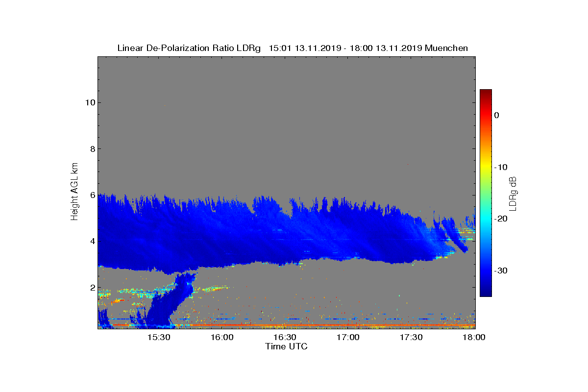Click the colorbar tick label -30
The image size is (588, 392).
click(x=500, y=271)
